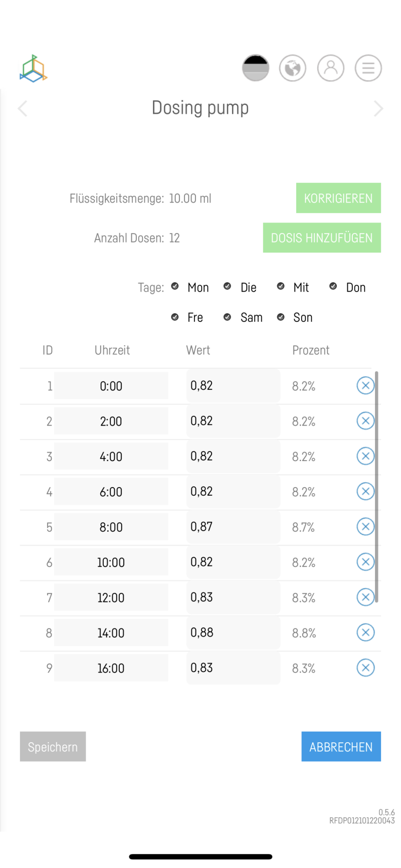Open the 12:00 time picker field

(x=111, y=597)
